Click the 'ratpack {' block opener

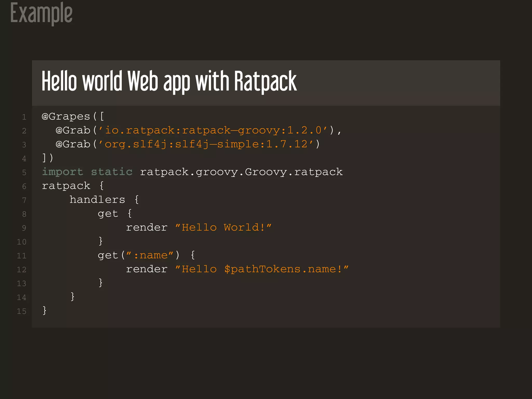tap(73, 186)
